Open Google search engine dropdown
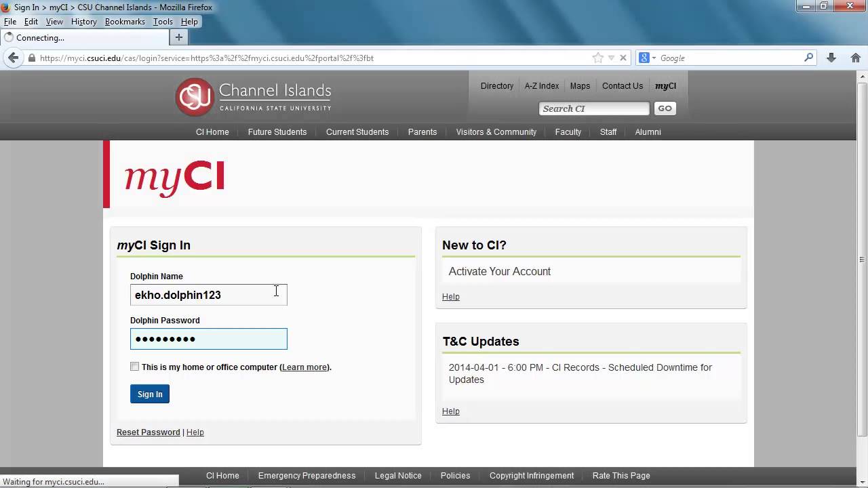This screenshot has width=868, height=488. click(648, 58)
